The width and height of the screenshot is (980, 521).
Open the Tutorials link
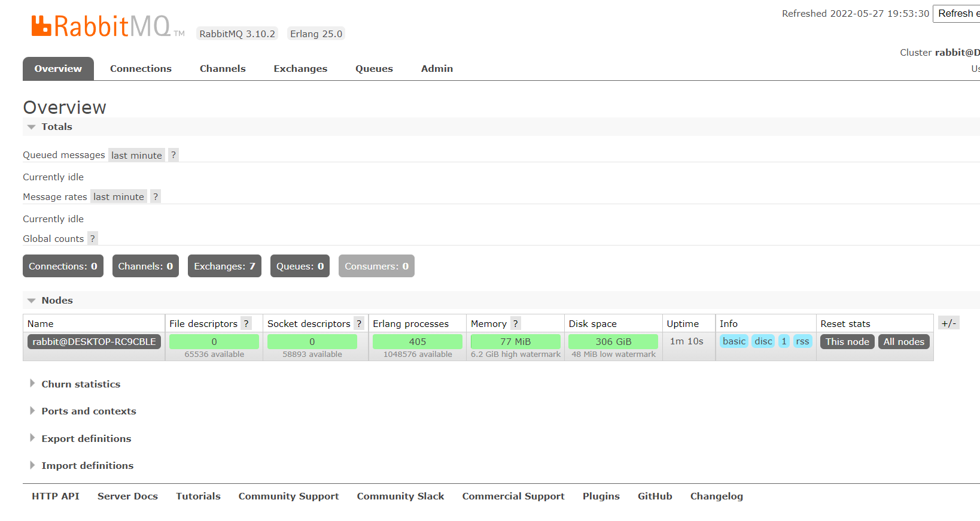coord(198,496)
